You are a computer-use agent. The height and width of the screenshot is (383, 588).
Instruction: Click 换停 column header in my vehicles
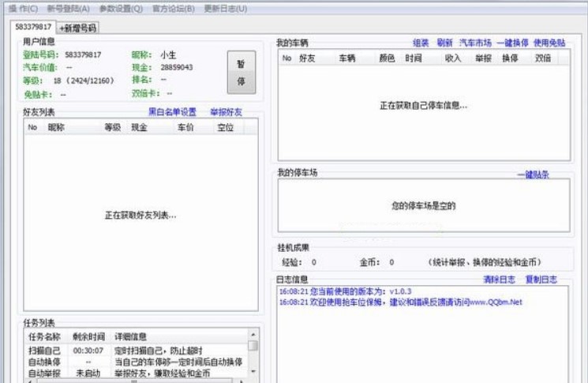click(x=510, y=58)
